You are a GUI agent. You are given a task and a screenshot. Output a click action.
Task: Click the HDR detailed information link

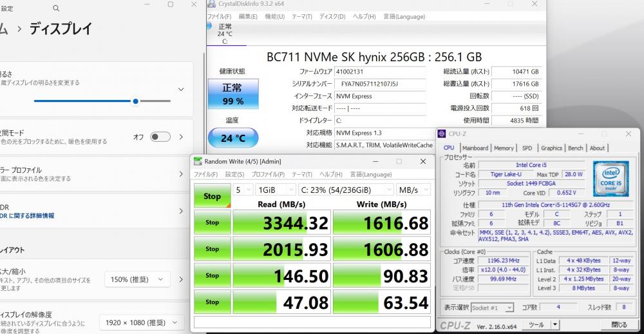(x=27, y=215)
